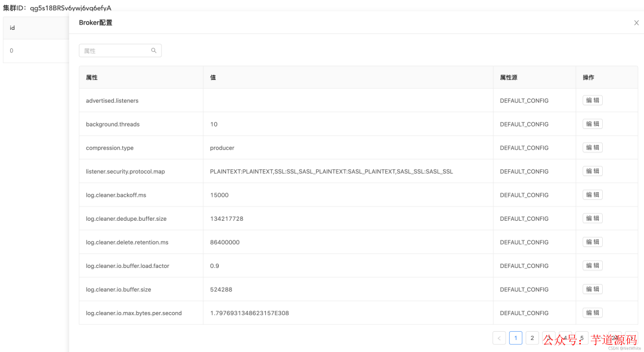
Task: Click the value 134217728
Action: click(x=227, y=218)
